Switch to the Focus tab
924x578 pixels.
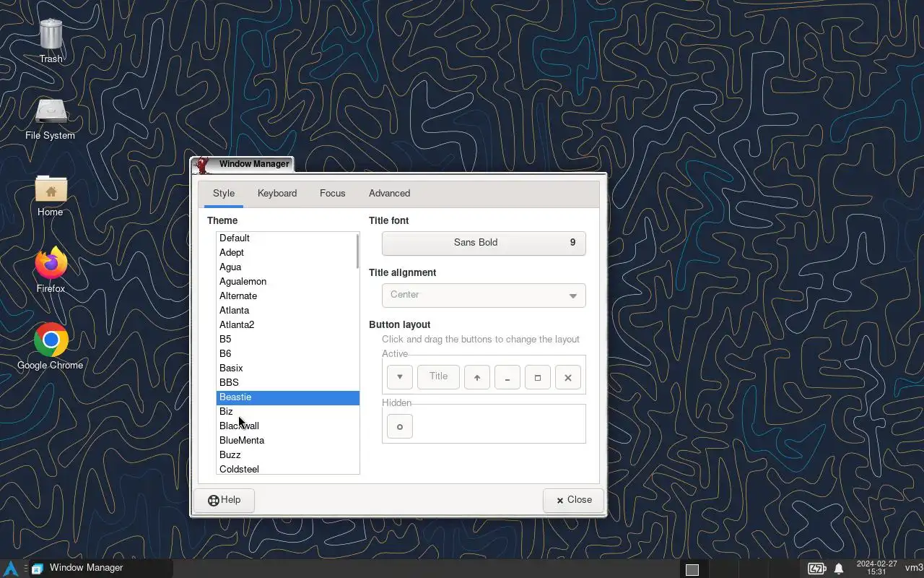point(333,194)
